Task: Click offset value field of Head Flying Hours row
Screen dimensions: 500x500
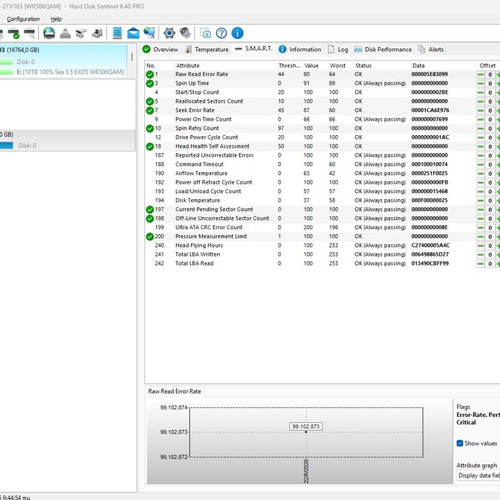Action: pos(490,246)
